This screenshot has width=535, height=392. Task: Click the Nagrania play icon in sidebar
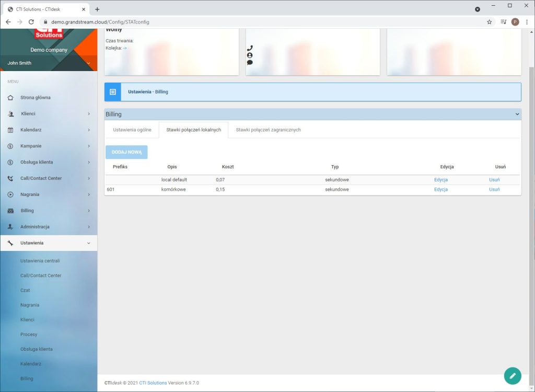point(10,194)
